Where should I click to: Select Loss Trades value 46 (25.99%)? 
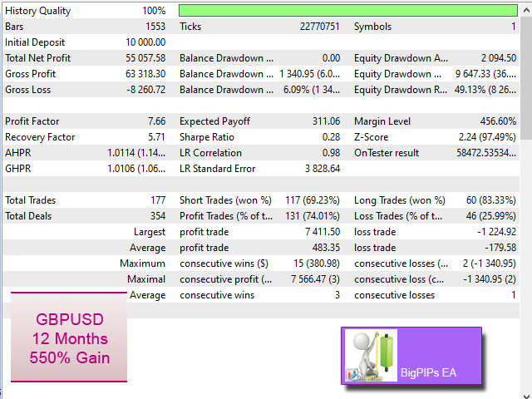[x=491, y=216]
